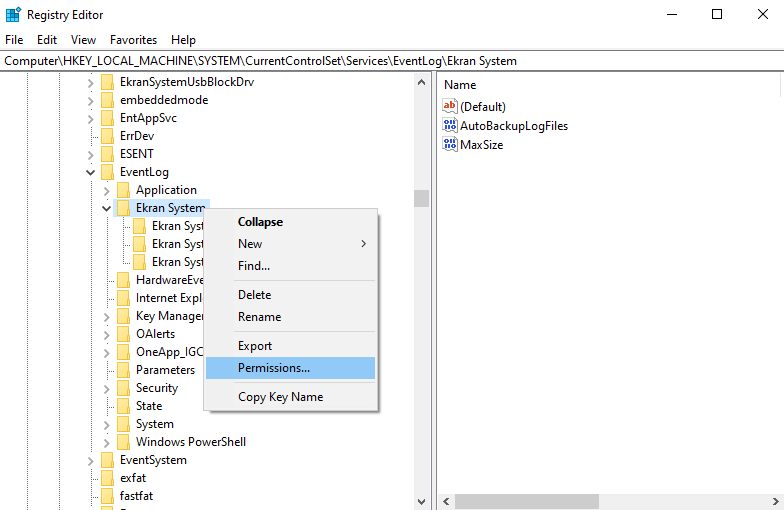Open the Favorites menu
The image size is (784, 510).
[133, 40]
